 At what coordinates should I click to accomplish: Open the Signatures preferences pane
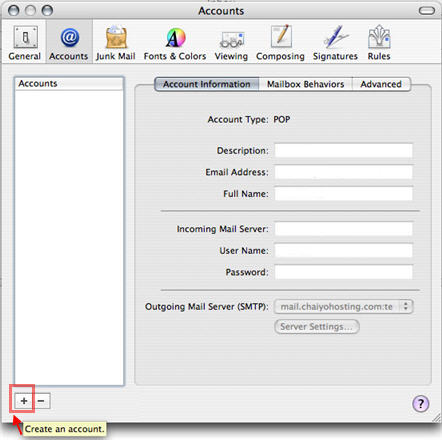tap(335, 43)
